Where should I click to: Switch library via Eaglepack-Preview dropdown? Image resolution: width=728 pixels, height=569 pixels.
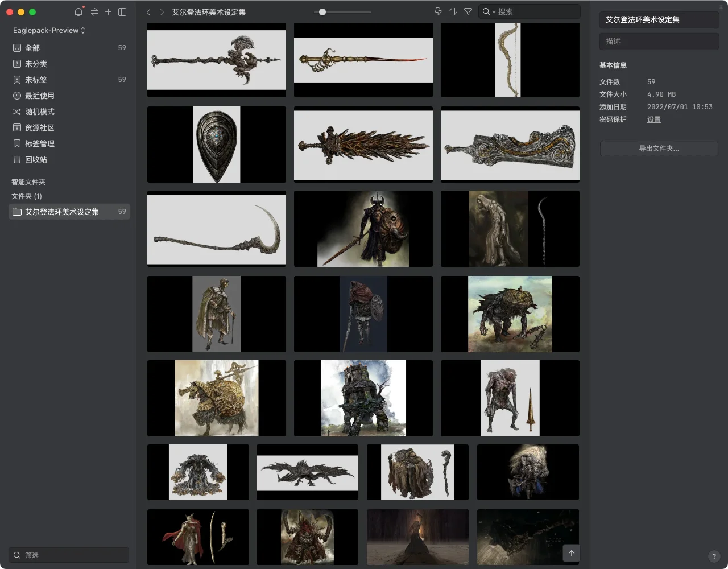pos(49,30)
